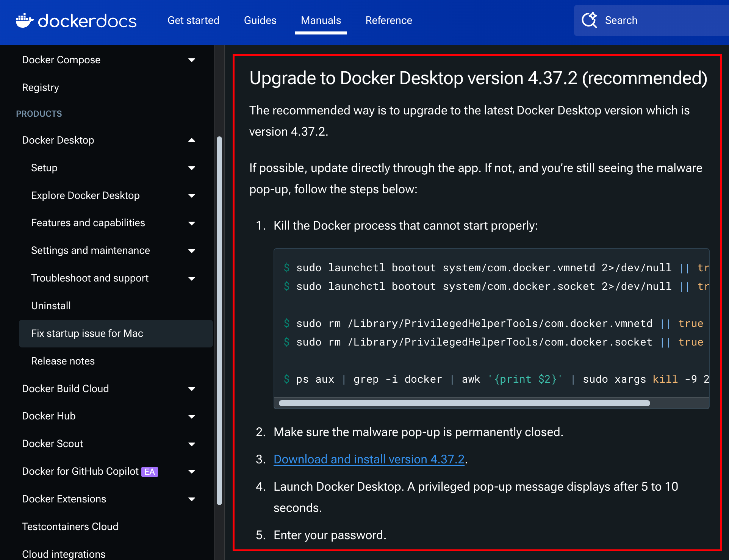Viewport: 729px width, 560px height.
Task: Click the 'Enter your password.' step text
Action: point(330,535)
